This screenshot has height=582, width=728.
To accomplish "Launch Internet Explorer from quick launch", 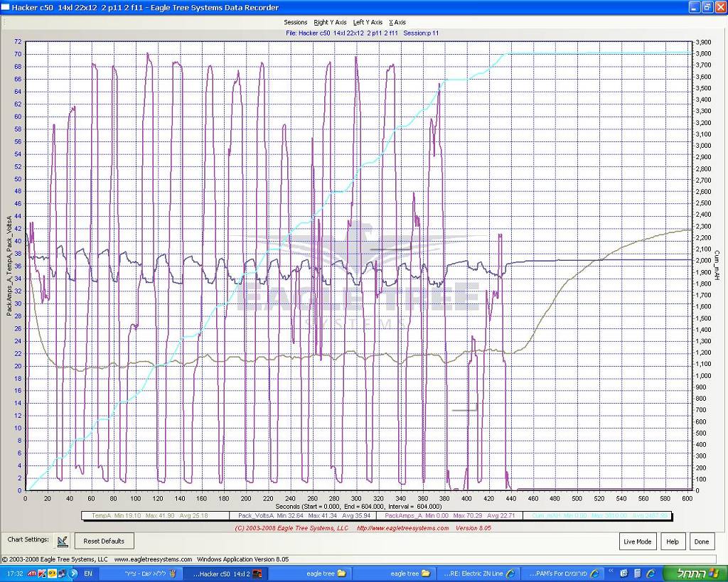I will pyautogui.click(x=649, y=573).
